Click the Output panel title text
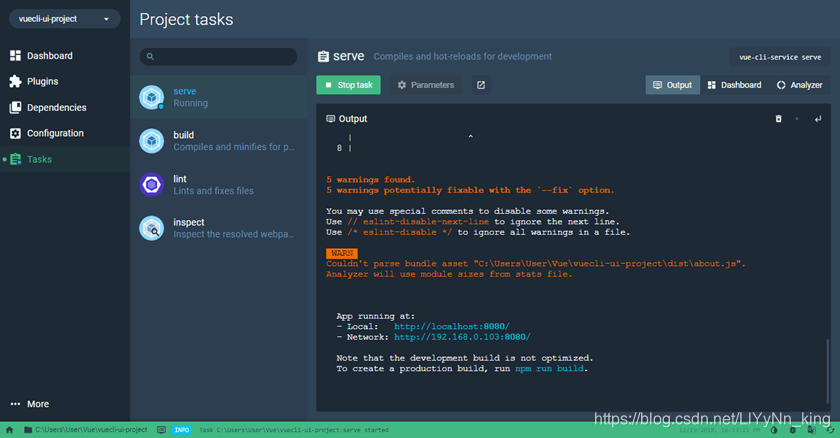This screenshot has height=438, width=840. [353, 119]
